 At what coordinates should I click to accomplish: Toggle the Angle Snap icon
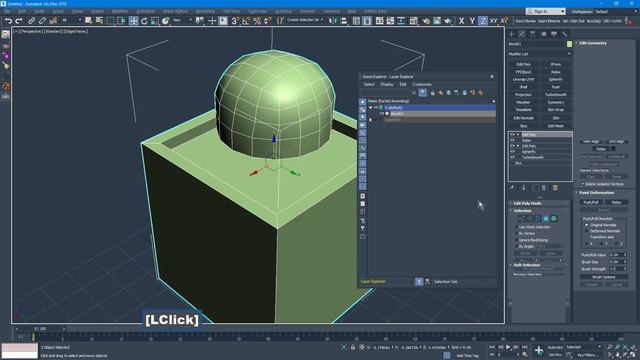point(246,20)
